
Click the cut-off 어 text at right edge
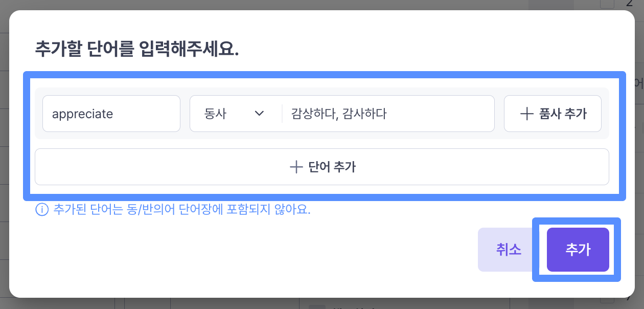coord(639,83)
